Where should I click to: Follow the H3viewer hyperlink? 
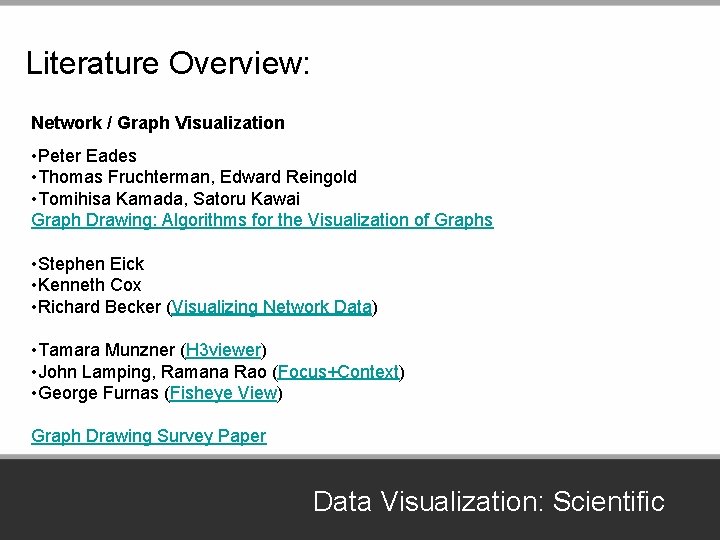223,350
